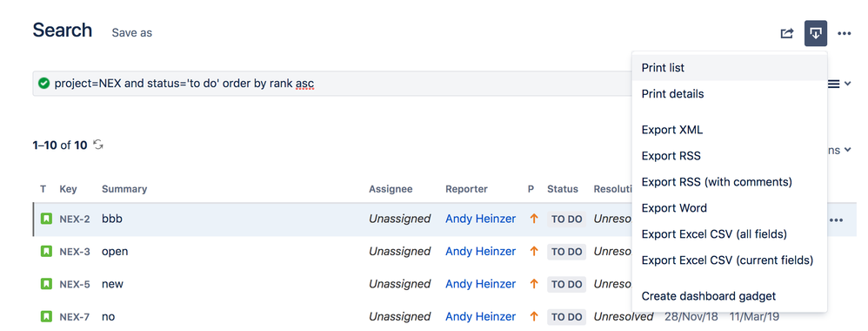Click TO DO status badge for NEX-7
Screen dimensions: 868x331
point(566,317)
